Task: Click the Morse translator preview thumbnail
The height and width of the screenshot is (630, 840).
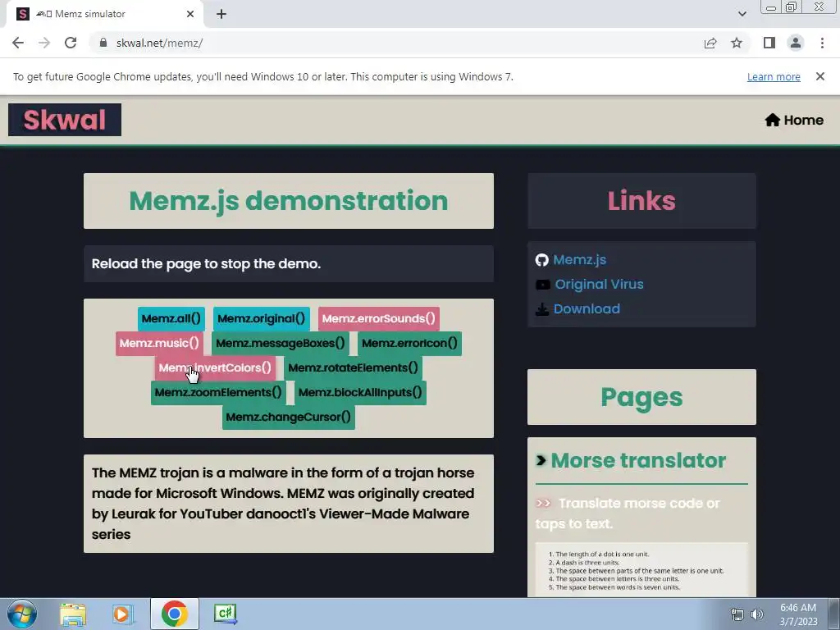Action: click(x=641, y=569)
